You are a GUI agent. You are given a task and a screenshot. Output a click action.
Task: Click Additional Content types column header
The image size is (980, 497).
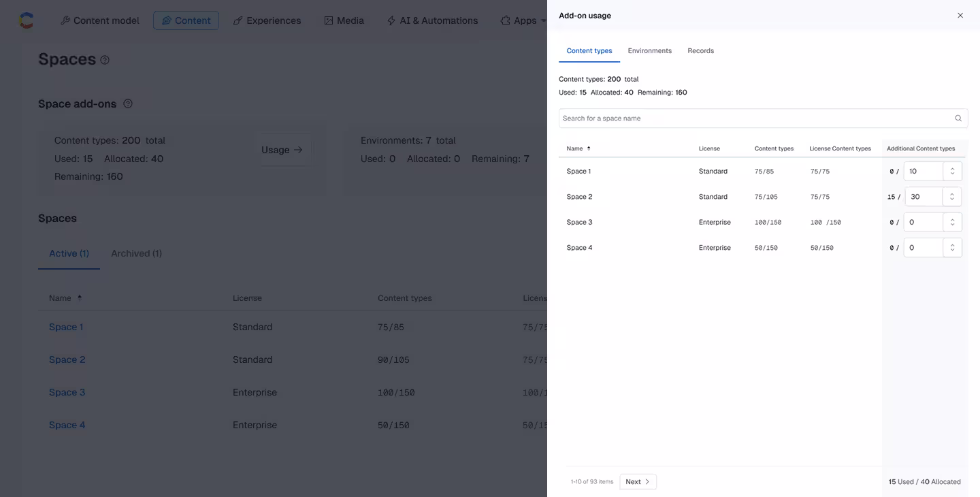tap(921, 148)
